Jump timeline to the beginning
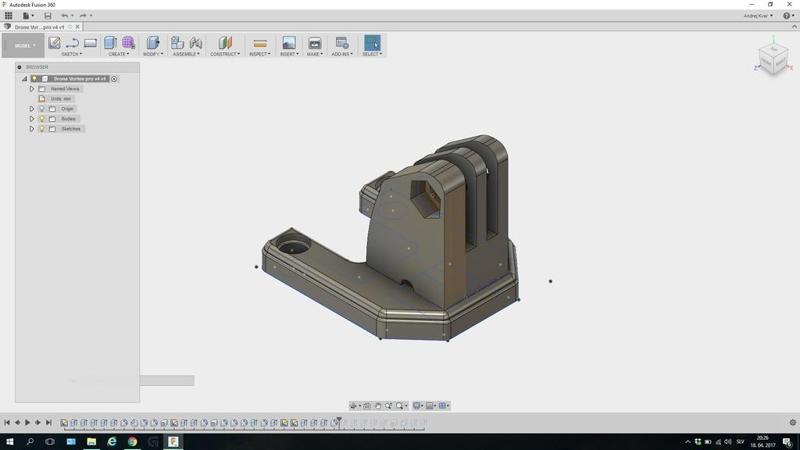Image resolution: width=800 pixels, height=450 pixels. tap(7, 422)
